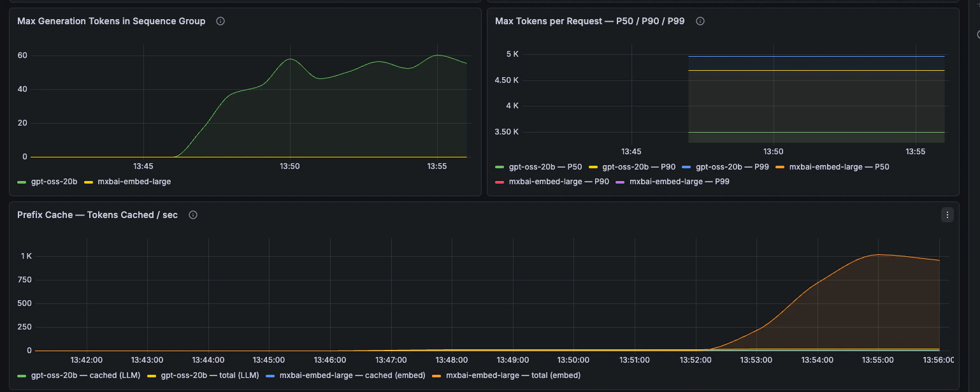This screenshot has width=980, height=392.
Task: Click 5 K y-axis label in Max Tokens chart
Action: coord(512,54)
